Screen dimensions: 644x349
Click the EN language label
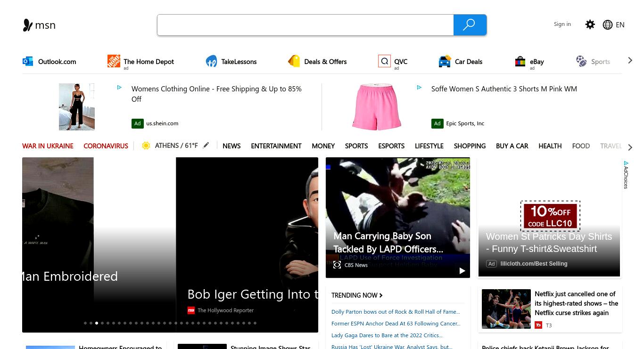tap(620, 25)
